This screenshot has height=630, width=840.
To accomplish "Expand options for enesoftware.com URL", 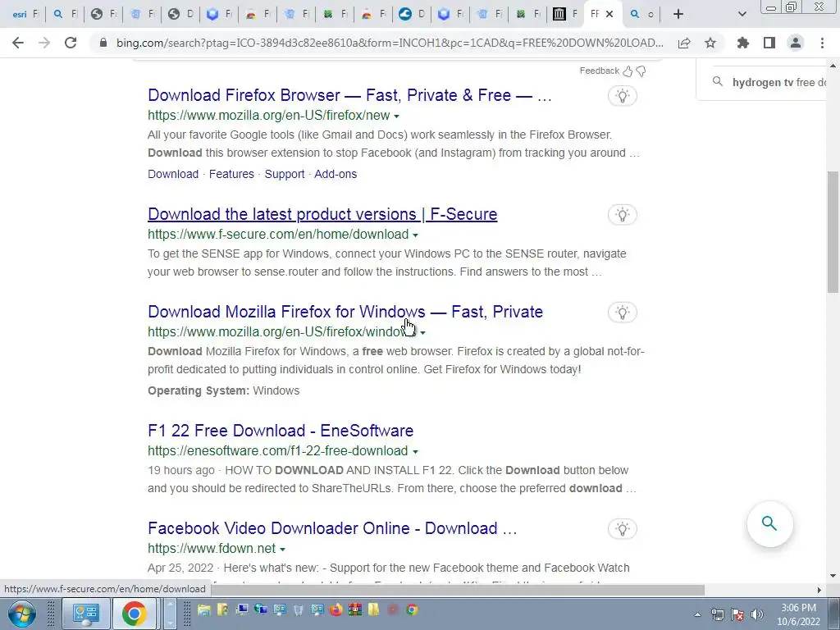I will click(415, 452).
